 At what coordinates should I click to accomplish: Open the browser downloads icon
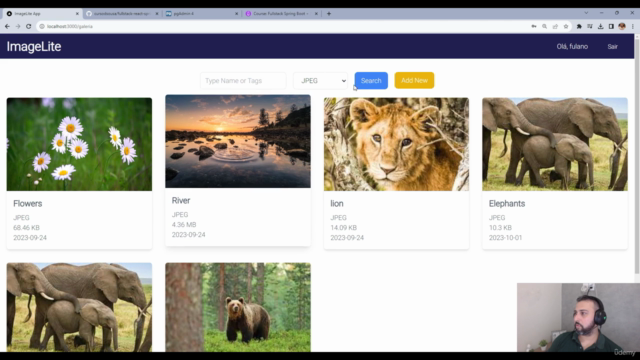(x=600, y=26)
